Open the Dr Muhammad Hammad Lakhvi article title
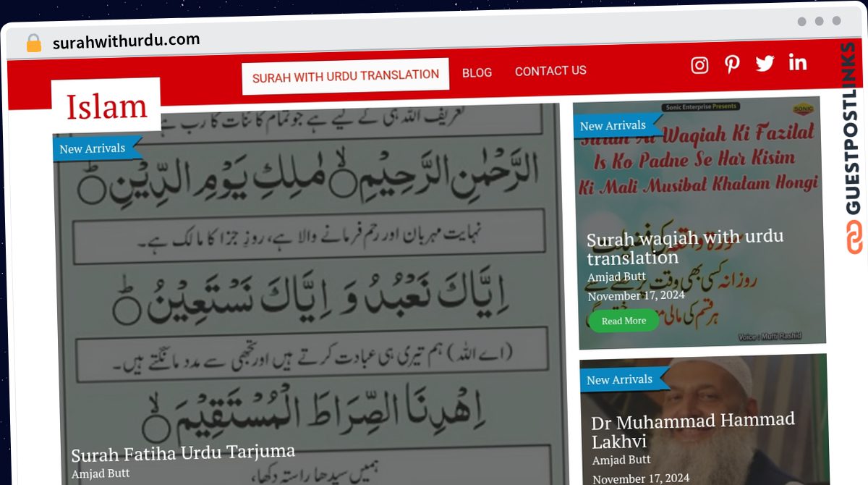868x485 pixels. coord(693,431)
